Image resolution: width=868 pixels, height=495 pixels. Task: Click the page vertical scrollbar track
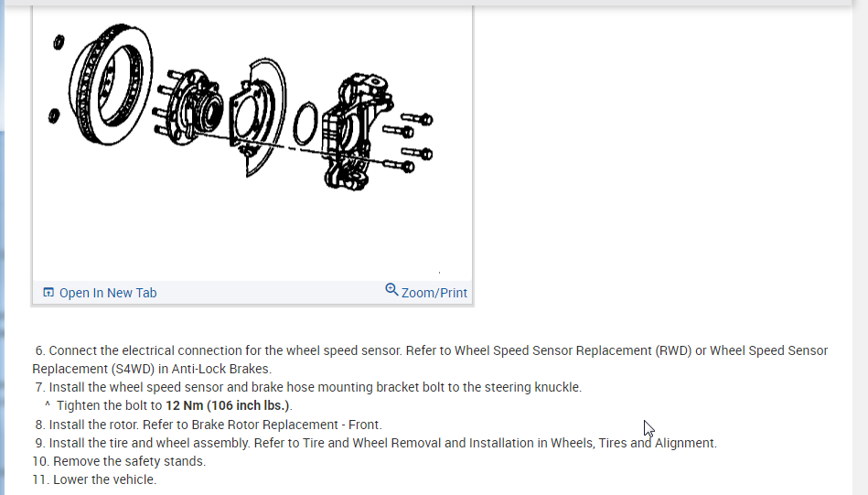(861, 249)
